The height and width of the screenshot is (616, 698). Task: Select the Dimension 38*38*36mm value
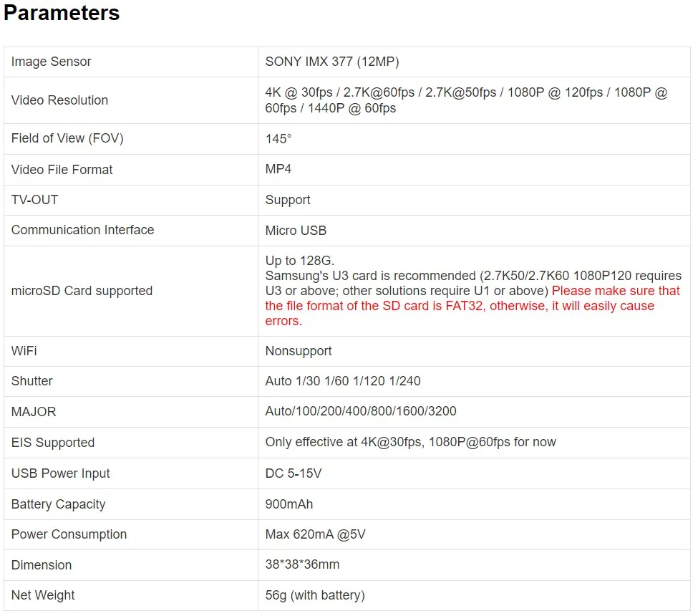pos(302,564)
